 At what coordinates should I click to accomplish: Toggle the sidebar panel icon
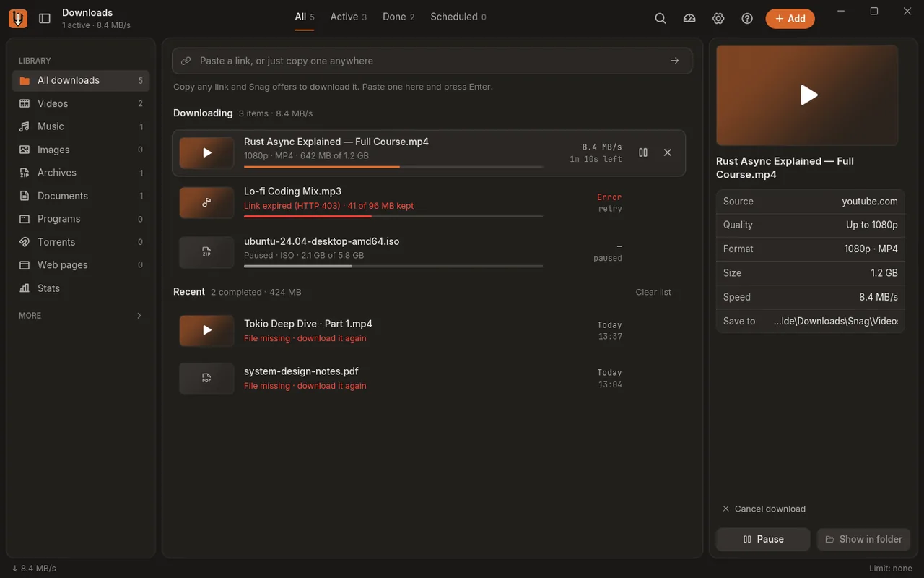[x=45, y=19]
